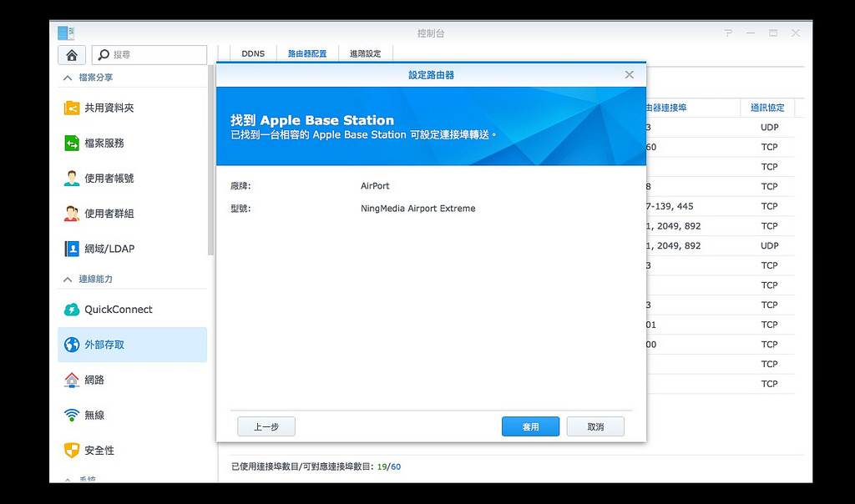
Task: Open 無線 wireless icon
Action: 72,416
